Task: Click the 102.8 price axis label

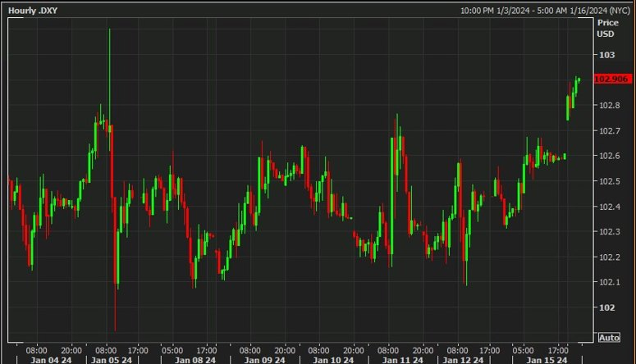Action: [610, 106]
